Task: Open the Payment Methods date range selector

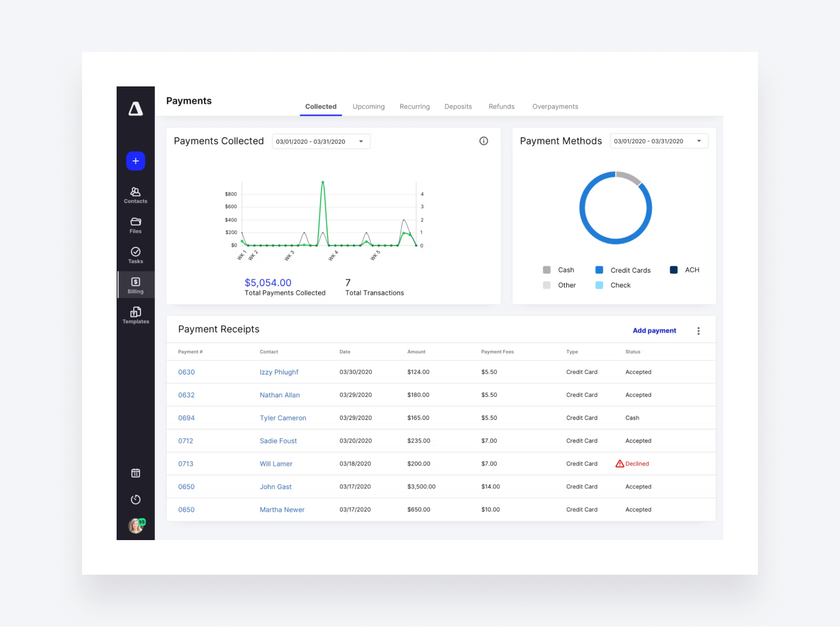Action: 659,140
